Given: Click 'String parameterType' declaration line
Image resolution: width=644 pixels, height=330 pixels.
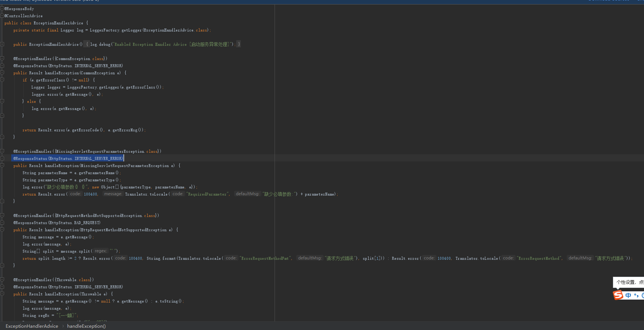Looking at the screenshot, I should coord(71,180).
